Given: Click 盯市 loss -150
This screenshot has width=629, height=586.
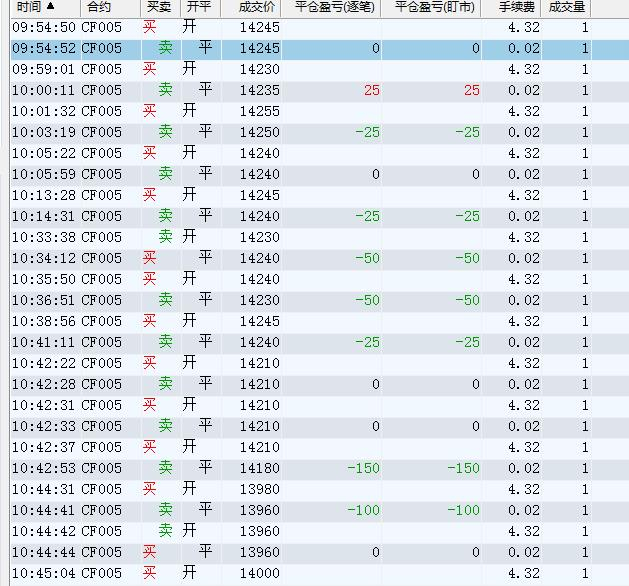Looking at the screenshot, I should [x=464, y=468].
